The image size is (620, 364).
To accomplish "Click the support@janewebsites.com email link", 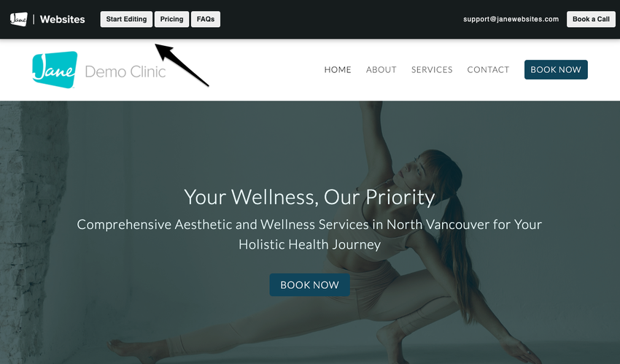I will 511,19.
